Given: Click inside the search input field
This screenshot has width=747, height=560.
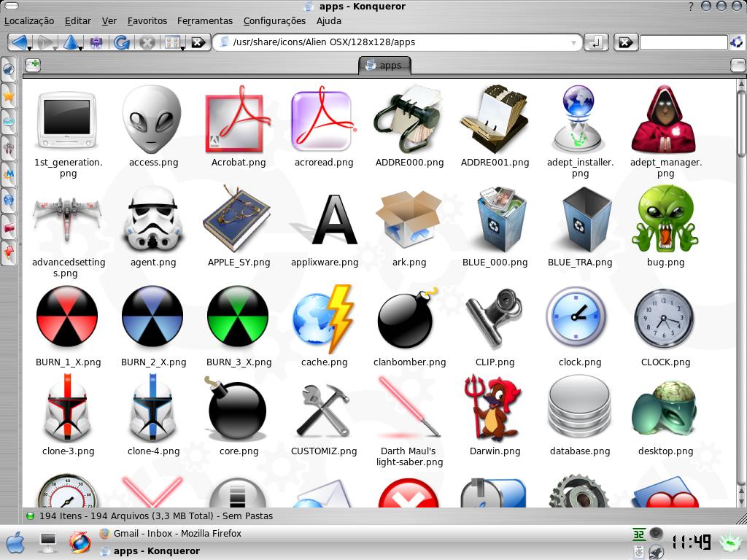Looking at the screenshot, I should coord(686,42).
